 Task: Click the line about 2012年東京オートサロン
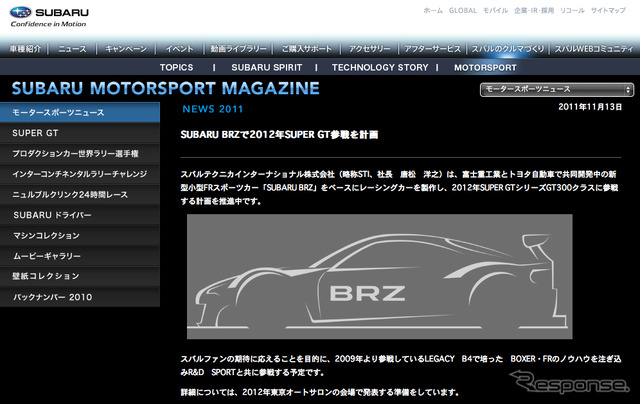coord(320,392)
